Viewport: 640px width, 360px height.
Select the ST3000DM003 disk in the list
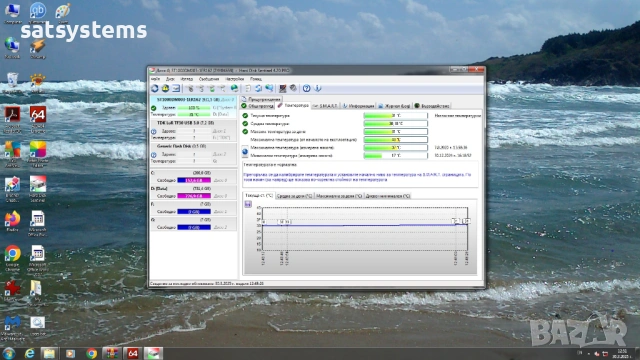click(194, 107)
